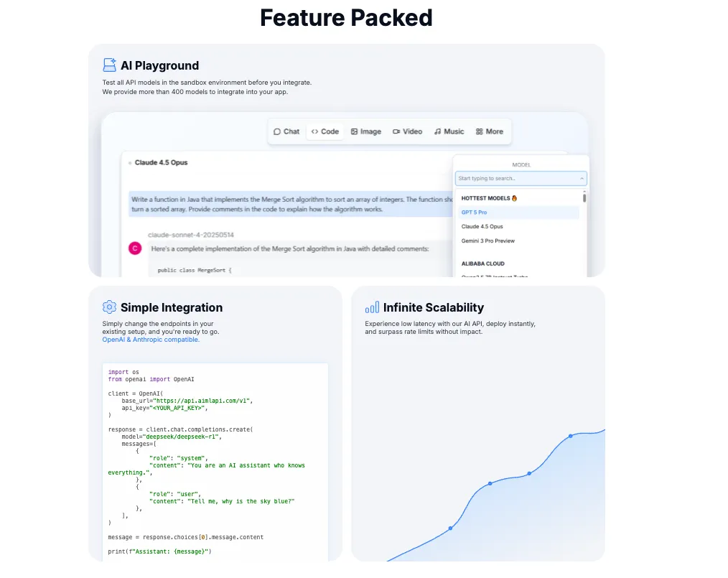The image size is (728, 578).
Task: Click the api_key line in code sample
Action: (x=165, y=408)
